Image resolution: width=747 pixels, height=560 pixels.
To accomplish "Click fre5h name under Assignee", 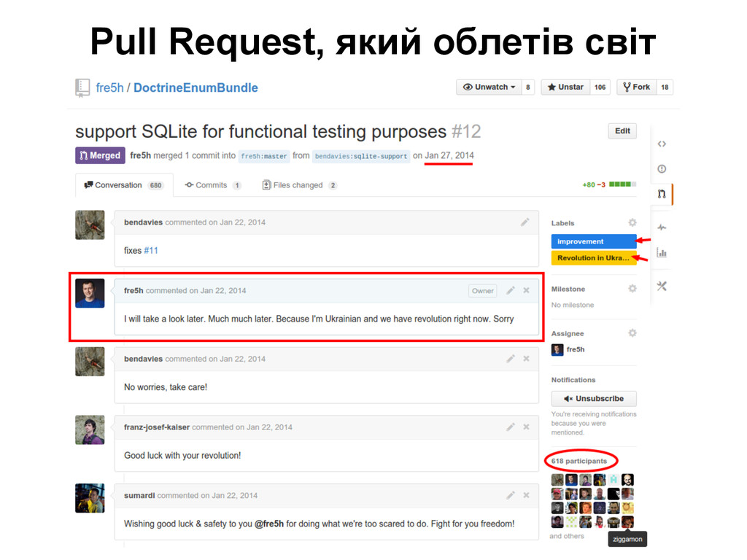I will coord(576,349).
